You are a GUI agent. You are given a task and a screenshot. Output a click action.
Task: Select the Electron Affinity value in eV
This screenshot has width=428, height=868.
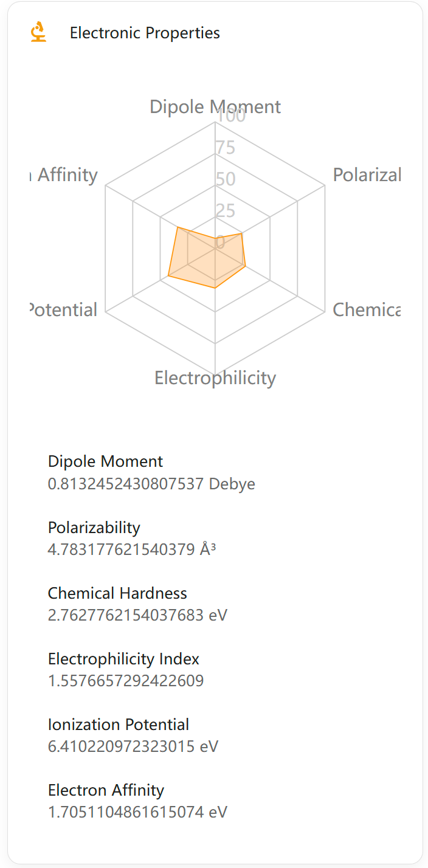tap(137, 812)
